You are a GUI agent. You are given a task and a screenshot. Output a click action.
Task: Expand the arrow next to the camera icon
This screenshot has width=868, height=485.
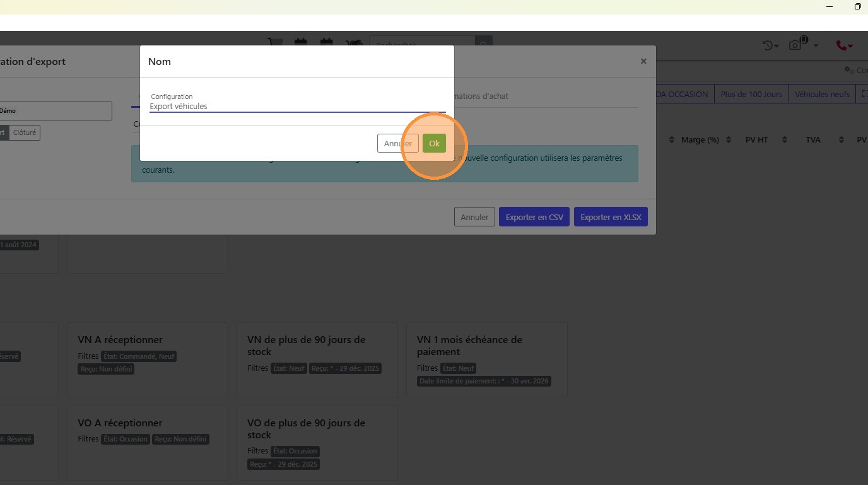click(x=816, y=45)
